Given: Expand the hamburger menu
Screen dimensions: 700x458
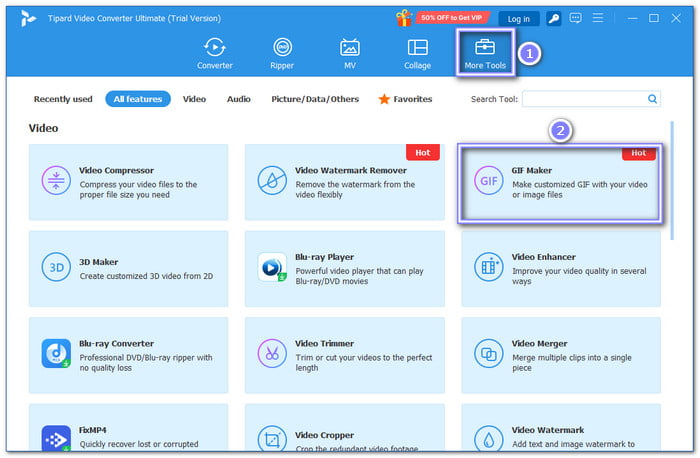Looking at the screenshot, I should point(598,18).
